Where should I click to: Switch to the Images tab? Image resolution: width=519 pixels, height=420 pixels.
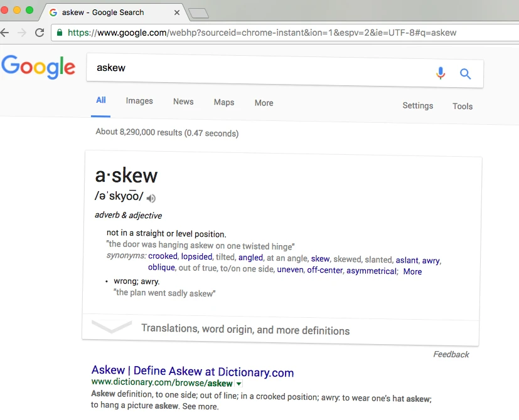pos(139,101)
